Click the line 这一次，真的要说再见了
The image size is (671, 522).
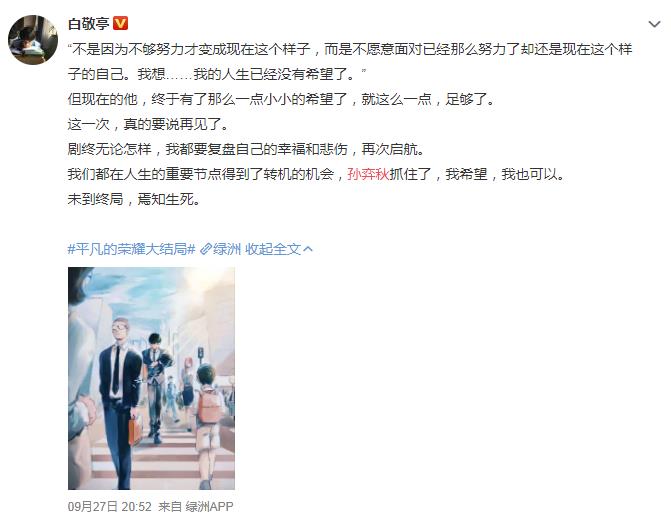[148, 125]
